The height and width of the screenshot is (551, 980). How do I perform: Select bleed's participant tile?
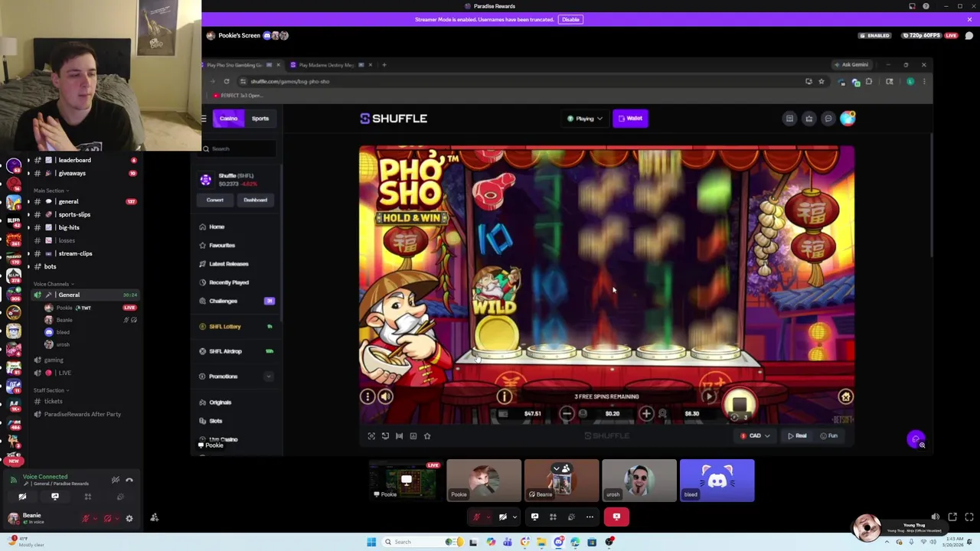click(x=717, y=481)
